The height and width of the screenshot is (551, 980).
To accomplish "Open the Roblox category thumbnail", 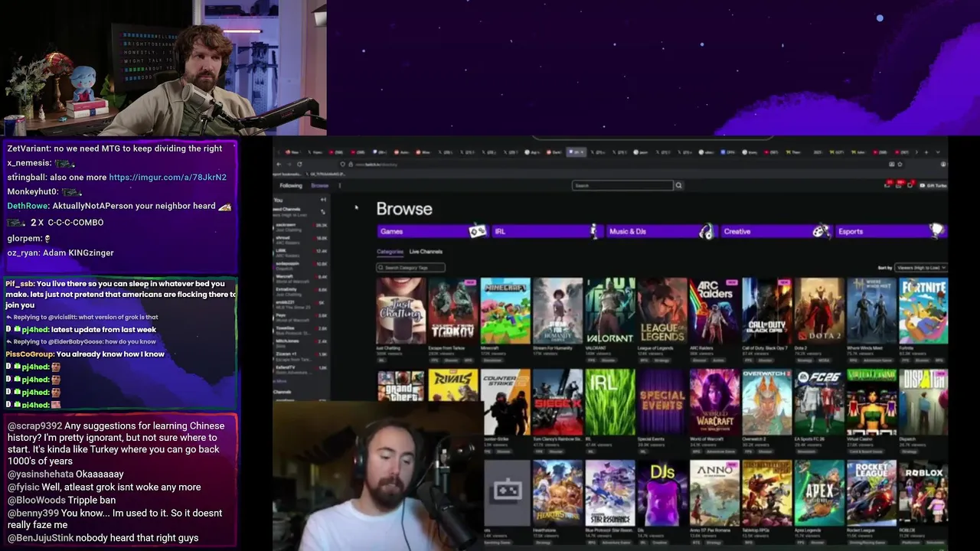I will coord(923,493).
